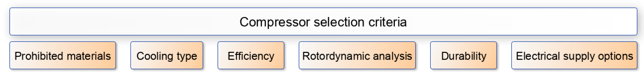Choose the Cooling type criterion box

click(x=167, y=55)
